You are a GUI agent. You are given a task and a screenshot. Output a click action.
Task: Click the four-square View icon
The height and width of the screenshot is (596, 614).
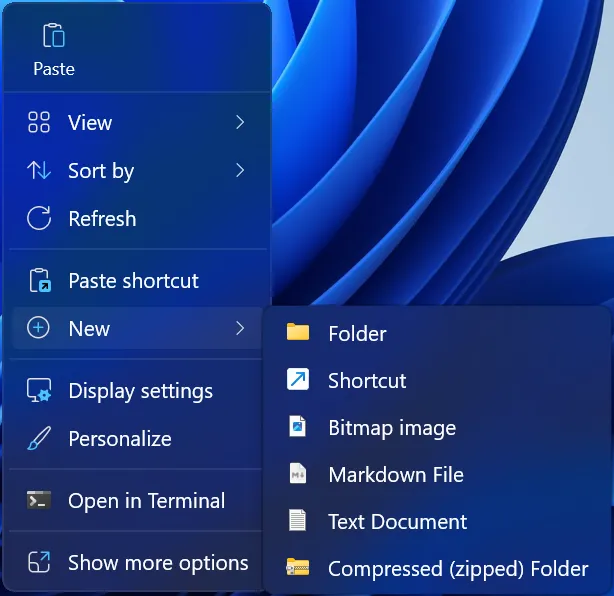[39, 123]
